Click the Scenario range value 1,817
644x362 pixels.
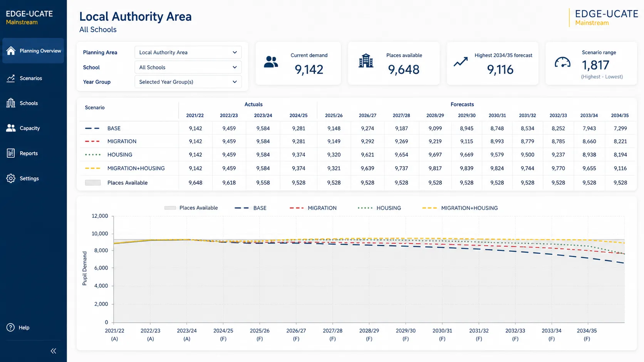595,65
